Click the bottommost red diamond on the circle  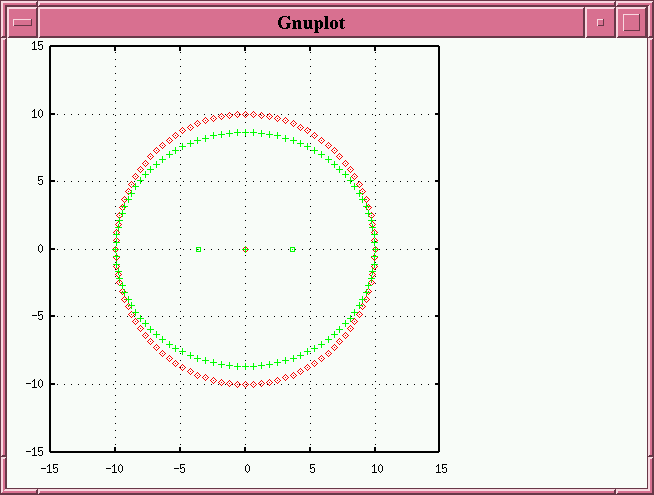pos(246,384)
